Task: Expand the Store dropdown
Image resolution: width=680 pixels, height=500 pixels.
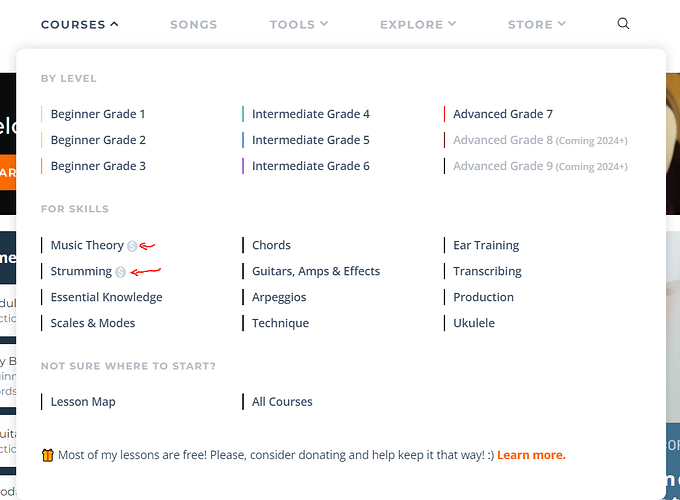Action: pyautogui.click(x=536, y=24)
